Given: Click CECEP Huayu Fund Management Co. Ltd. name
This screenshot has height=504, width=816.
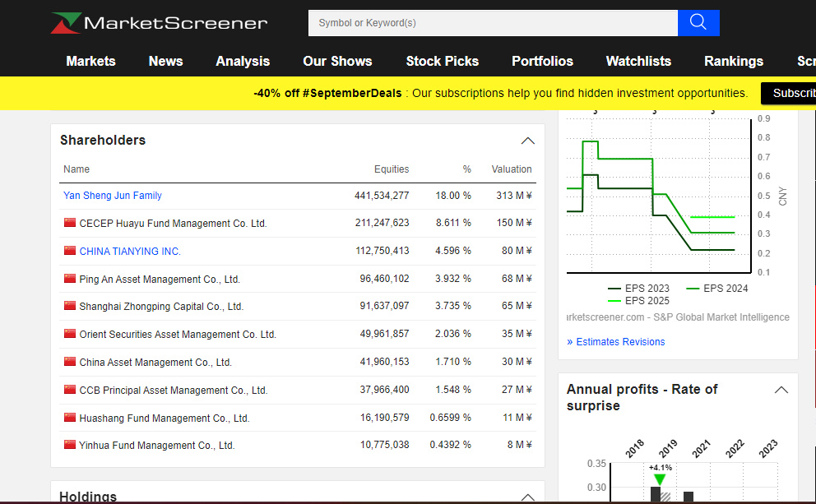Looking at the screenshot, I should [x=173, y=224].
